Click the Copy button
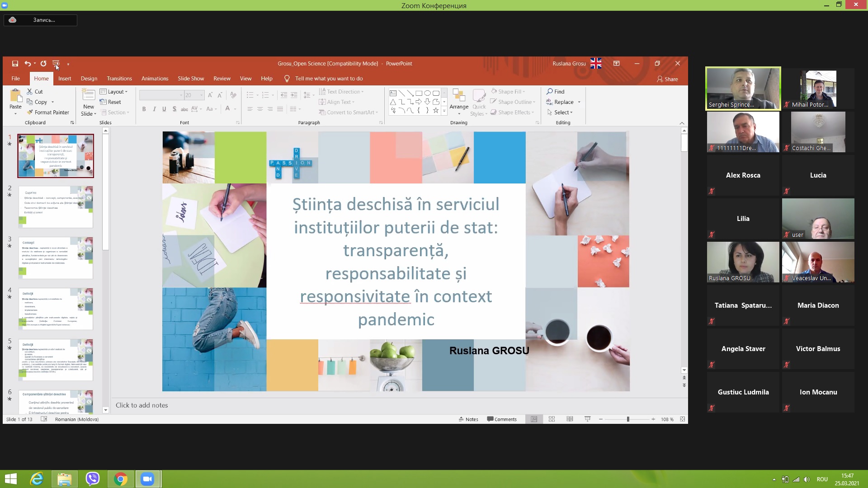 37,102
